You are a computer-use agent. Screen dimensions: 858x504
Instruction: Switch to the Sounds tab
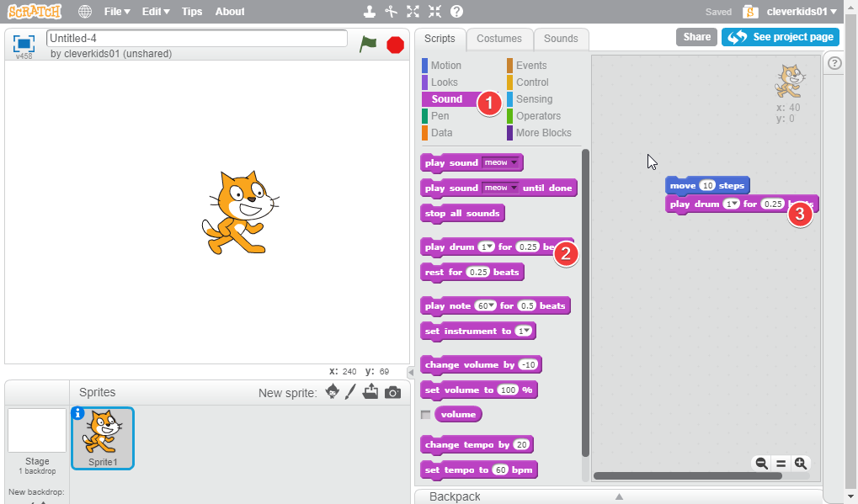coord(561,39)
